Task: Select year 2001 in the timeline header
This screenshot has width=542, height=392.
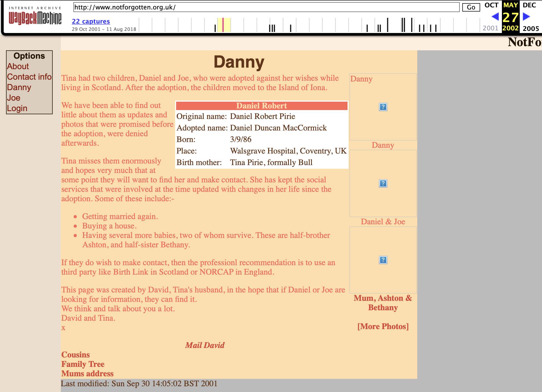Action: coord(490,28)
